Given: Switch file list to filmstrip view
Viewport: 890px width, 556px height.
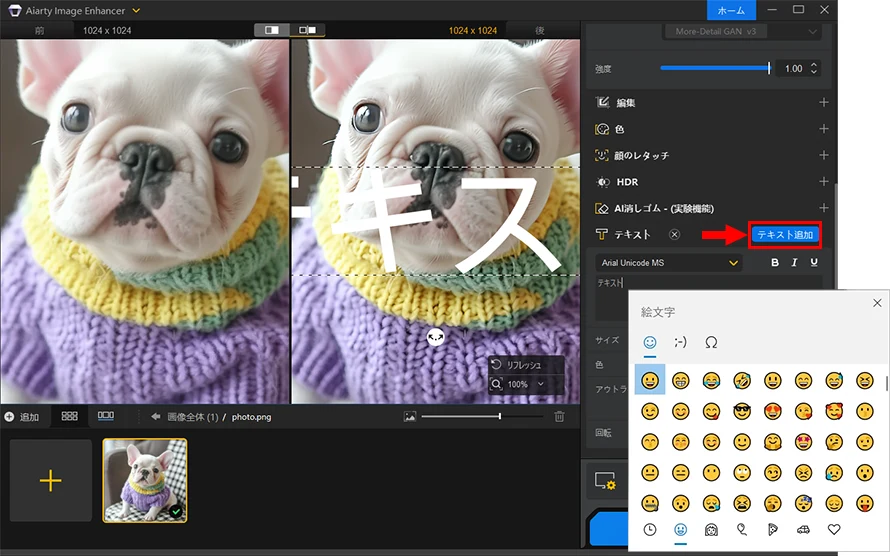Looking at the screenshot, I should click(106, 416).
